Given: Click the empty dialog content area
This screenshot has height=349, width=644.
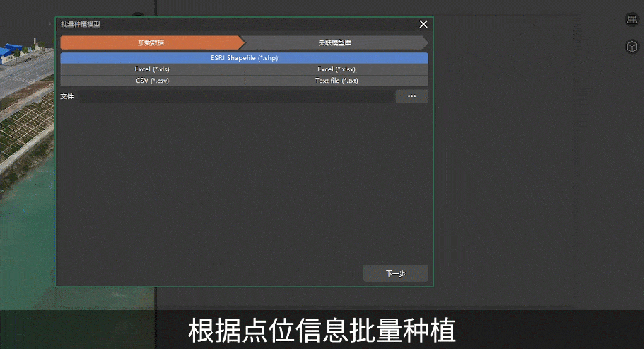Looking at the screenshot, I should pyautogui.click(x=244, y=184).
